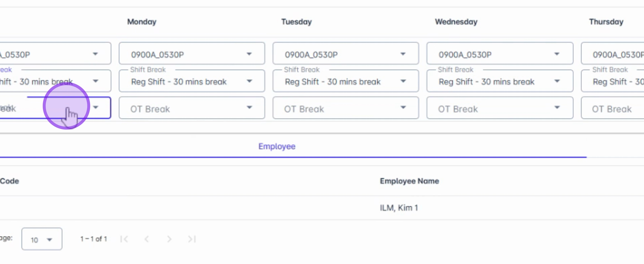Select Monday OT Break dropdown
This screenshot has width=644, height=264.
point(192,108)
